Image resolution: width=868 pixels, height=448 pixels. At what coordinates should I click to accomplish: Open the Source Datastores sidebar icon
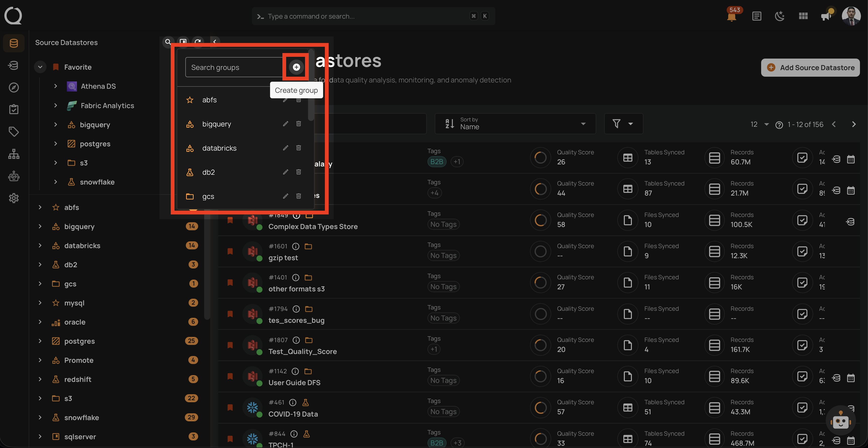click(x=14, y=43)
